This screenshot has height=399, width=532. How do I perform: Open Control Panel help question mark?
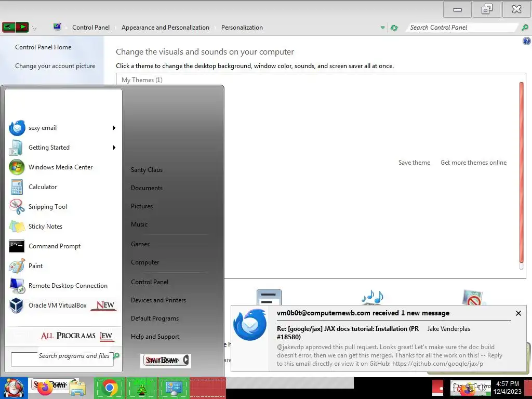coord(527,41)
